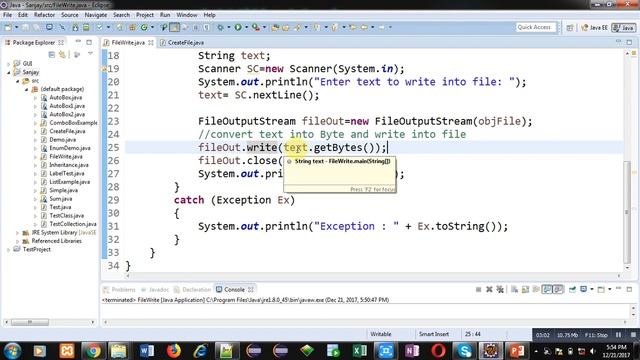Click the Run Last Tool icon with red toolbox
Screen dimensions: 640x360
point(256,27)
